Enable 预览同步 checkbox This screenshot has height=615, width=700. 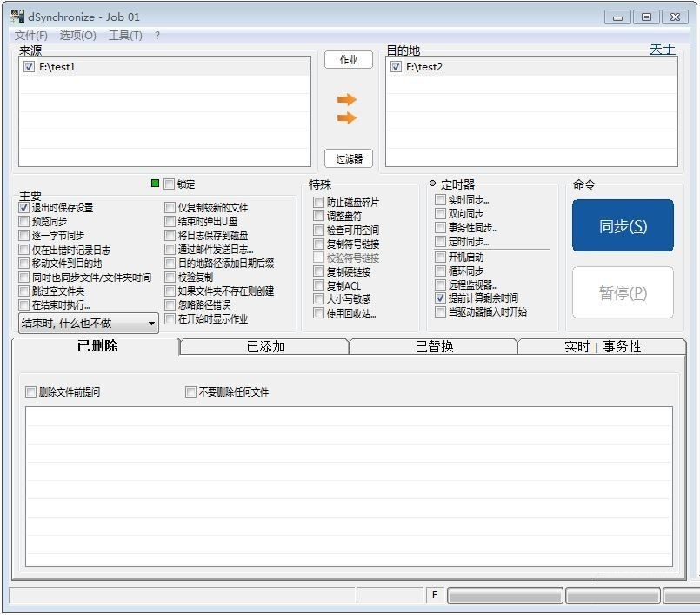(23, 222)
